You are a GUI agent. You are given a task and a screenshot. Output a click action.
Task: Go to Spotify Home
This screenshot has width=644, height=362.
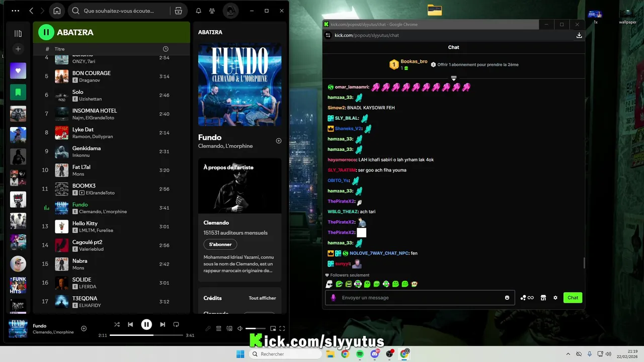click(x=57, y=11)
